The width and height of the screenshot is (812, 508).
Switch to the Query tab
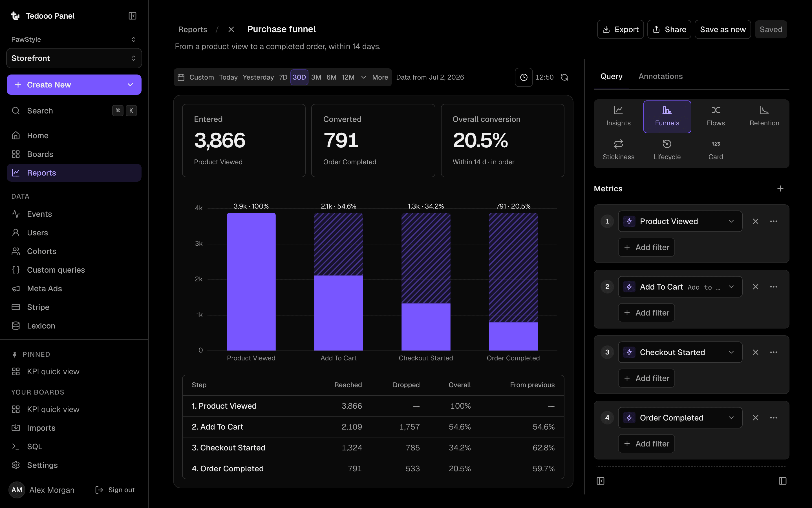[x=611, y=76]
